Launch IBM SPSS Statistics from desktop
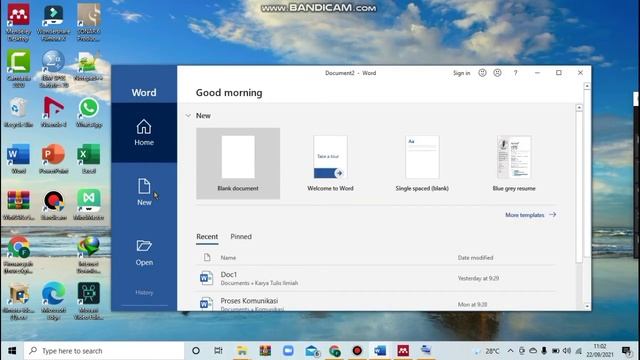Image resolution: width=640 pixels, height=360 pixels. coord(53,69)
